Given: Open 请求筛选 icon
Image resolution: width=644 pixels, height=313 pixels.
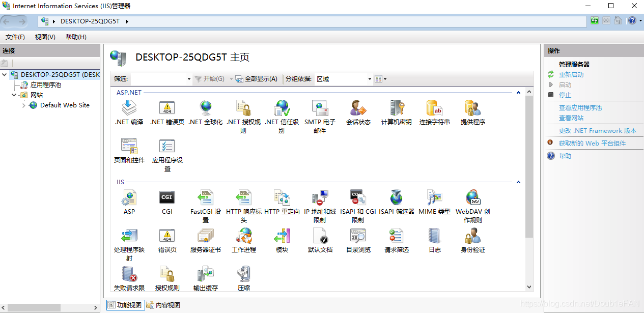Looking at the screenshot, I should point(396,236).
